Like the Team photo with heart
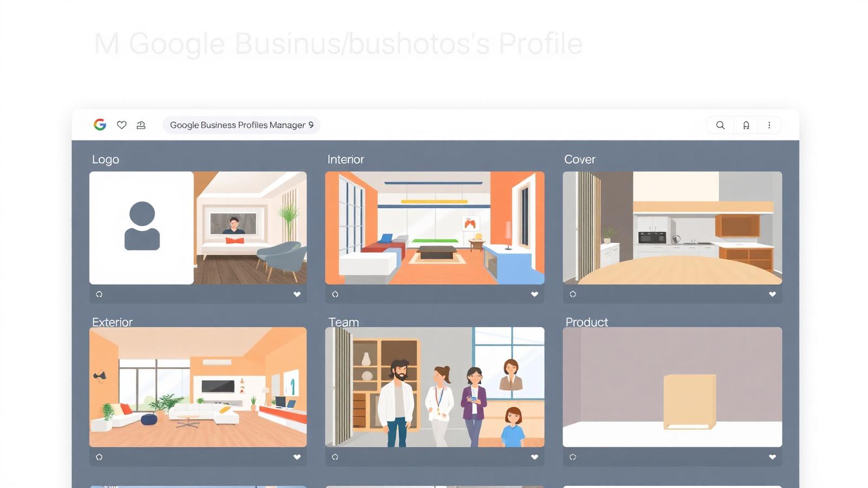 (x=534, y=457)
